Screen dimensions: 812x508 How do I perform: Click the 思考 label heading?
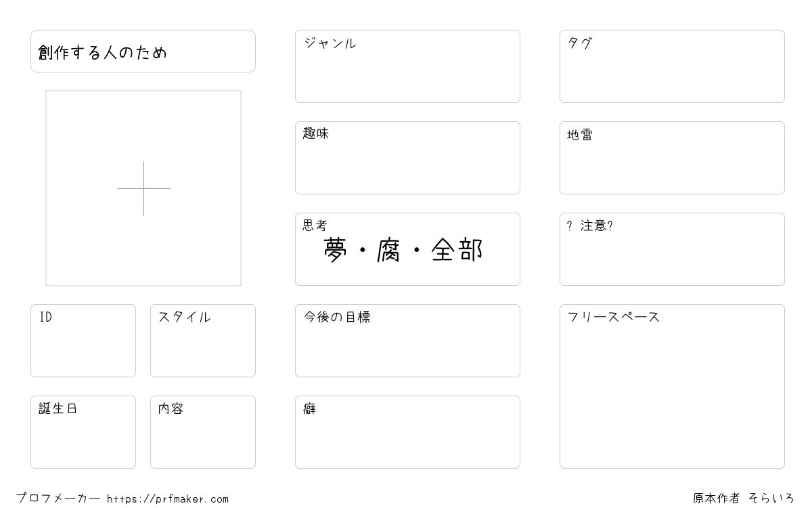[x=315, y=225]
